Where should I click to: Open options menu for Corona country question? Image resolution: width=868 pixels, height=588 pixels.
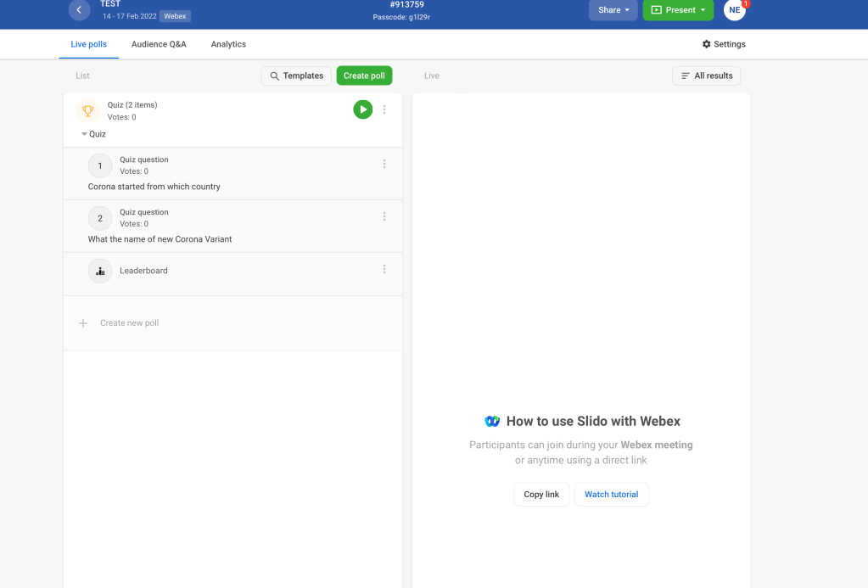pyautogui.click(x=384, y=164)
